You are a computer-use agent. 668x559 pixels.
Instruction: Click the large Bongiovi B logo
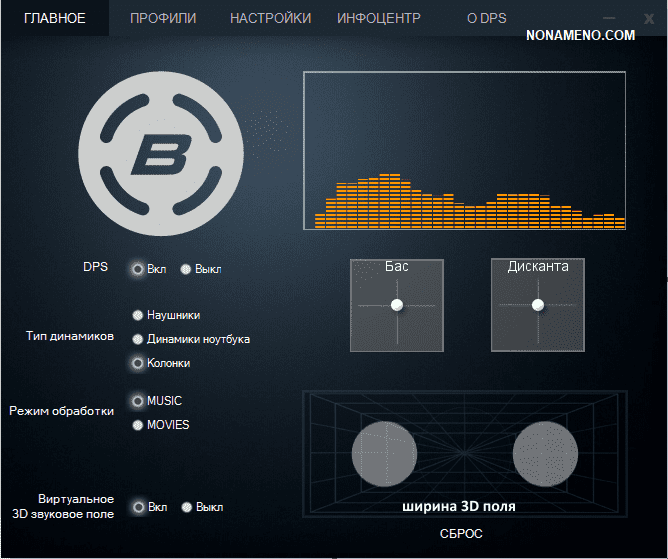tap(161, 156)
